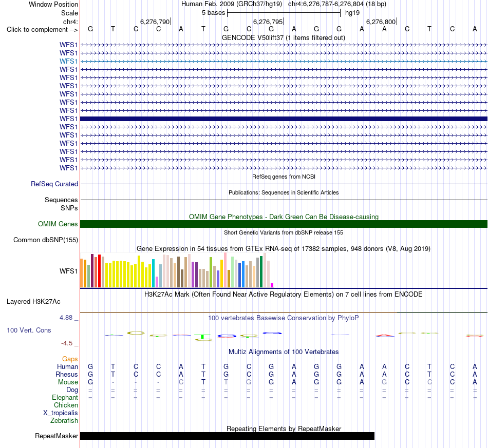Click the Human alignment row label

coord(67,367)
